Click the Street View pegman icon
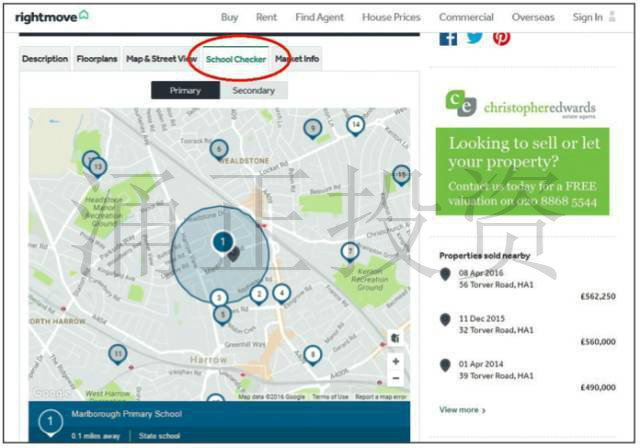The image size is (640, 448). point(395,338)
